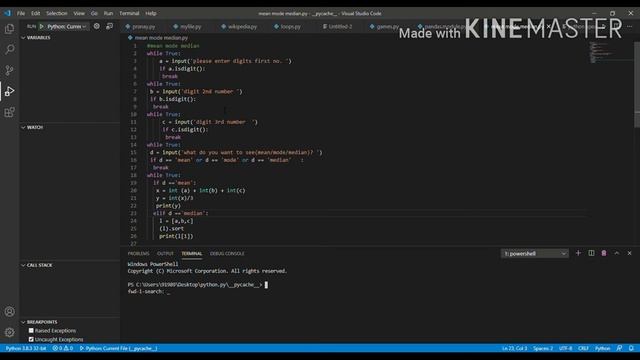This screenshot has height=360, width=640.
Task: Create a new terminal with the plus icon
Action: tap(578, 253)
